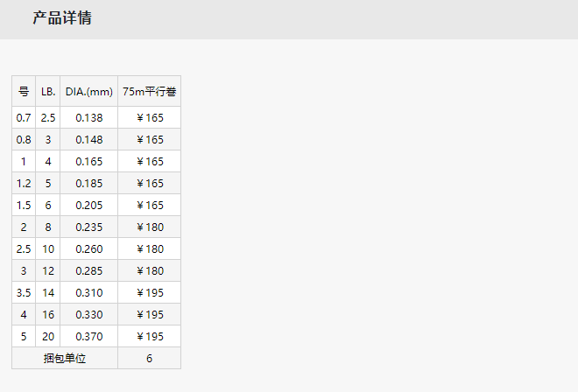This screenshot has width=578, height=392.
Task: Click the 0.205 diameter cell
Action: (89, 205)
